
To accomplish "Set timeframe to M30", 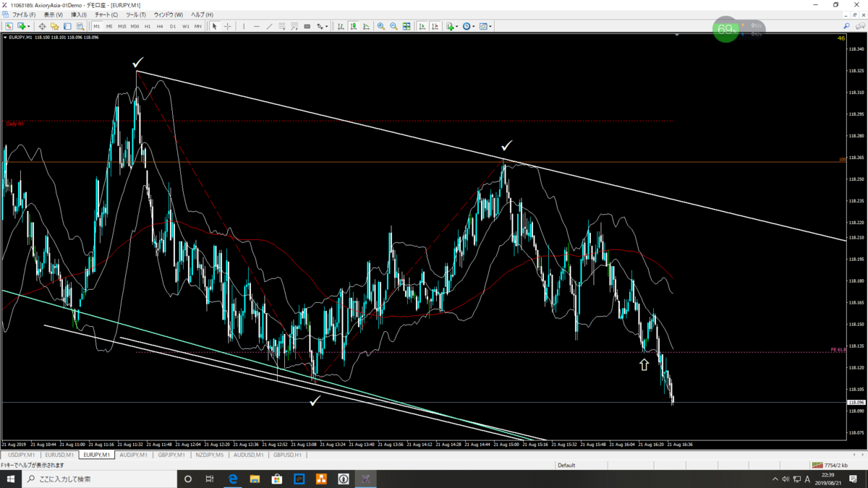I will tap(135, 26).
